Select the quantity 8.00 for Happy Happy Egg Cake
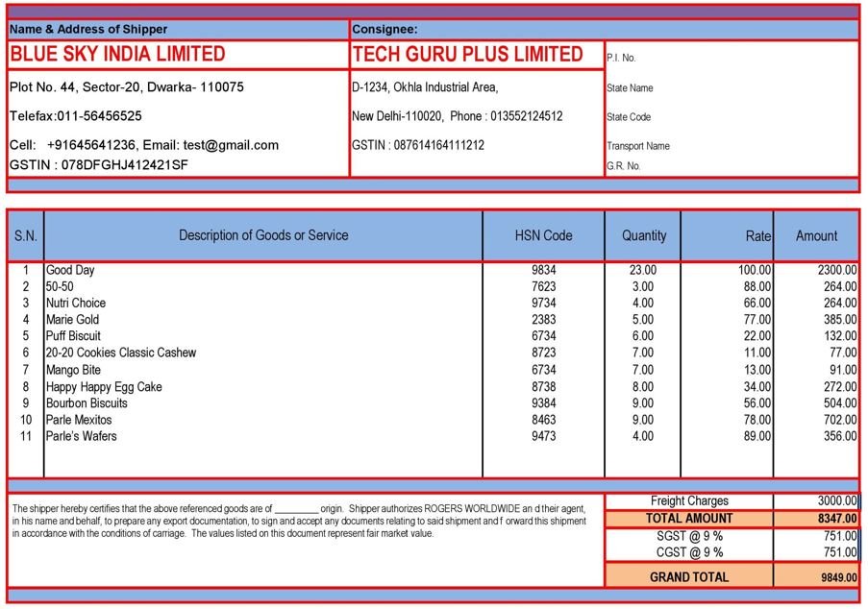868x609 pixels. [643, 387]
